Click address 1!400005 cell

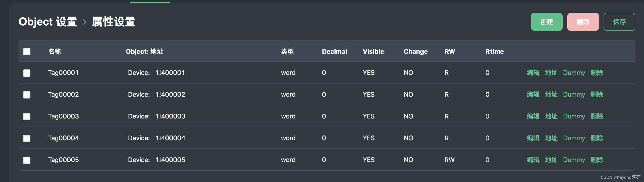[x=170, y=160]
